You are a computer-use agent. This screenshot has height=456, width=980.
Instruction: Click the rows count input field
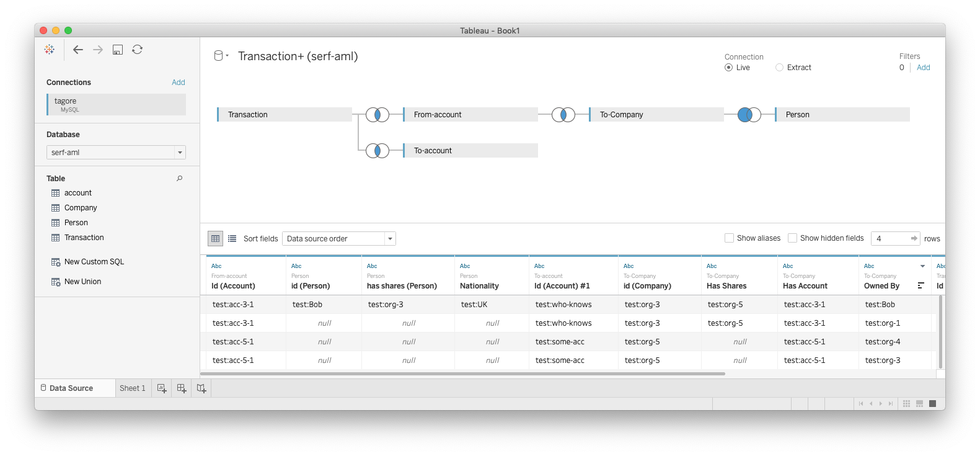click(890, 239)
